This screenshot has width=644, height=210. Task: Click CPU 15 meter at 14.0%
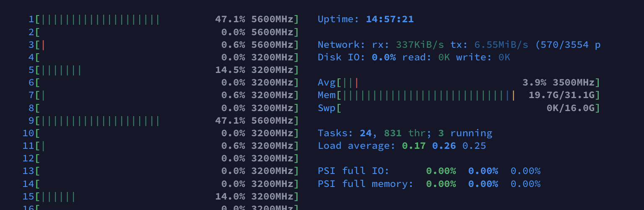click(161, 197)
